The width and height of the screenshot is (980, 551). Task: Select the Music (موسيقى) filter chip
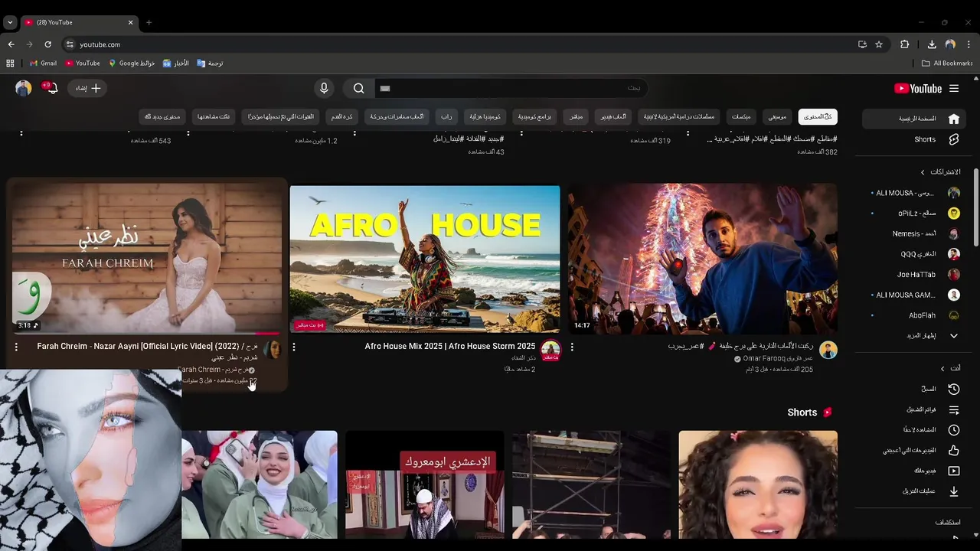(777, 116)
